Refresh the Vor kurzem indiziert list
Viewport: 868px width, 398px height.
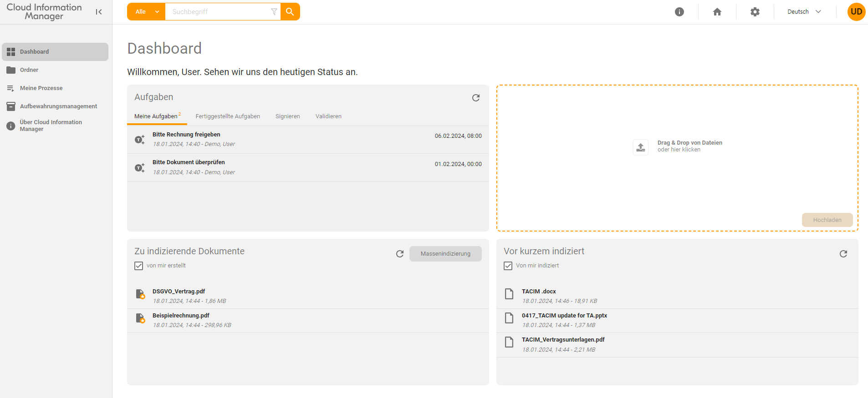843,254
